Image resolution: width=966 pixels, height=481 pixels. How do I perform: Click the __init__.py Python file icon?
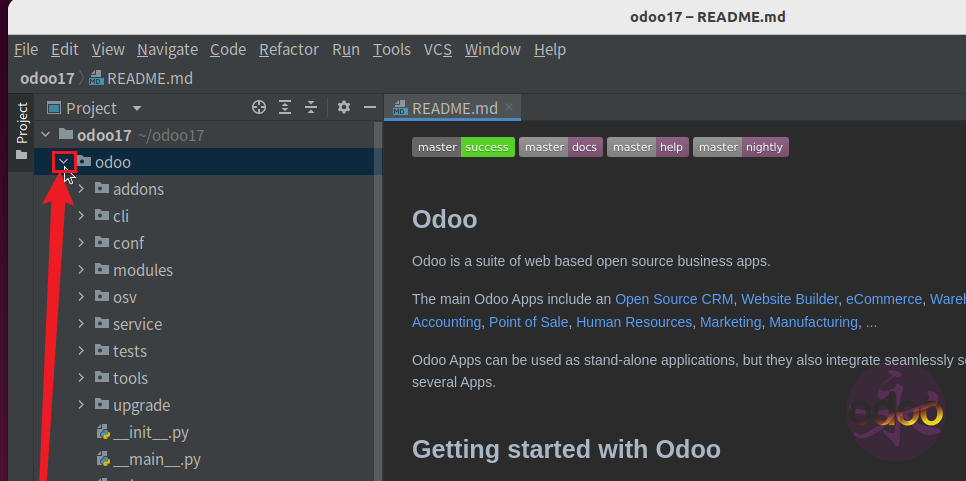coord(103,432)
